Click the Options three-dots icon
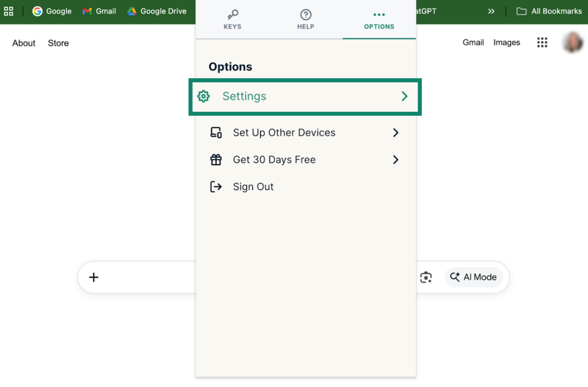This screenshot has height=387, width=588. (x=379, y=15)
